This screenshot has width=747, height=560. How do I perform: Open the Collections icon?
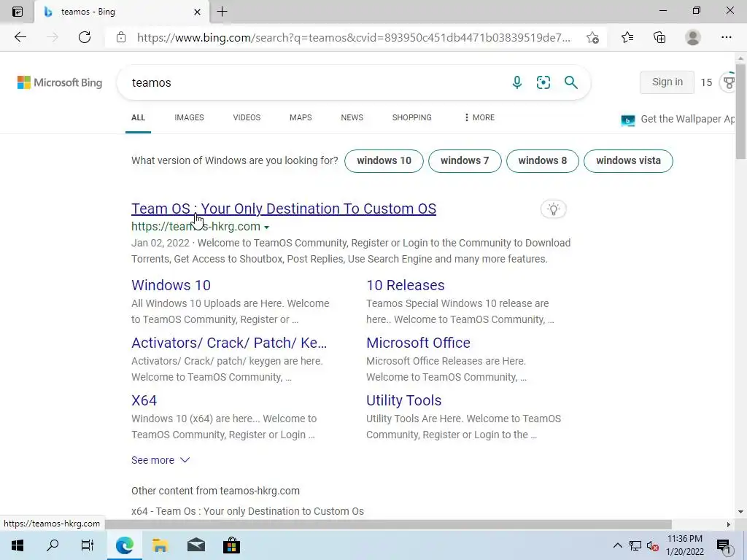(659, 37)
